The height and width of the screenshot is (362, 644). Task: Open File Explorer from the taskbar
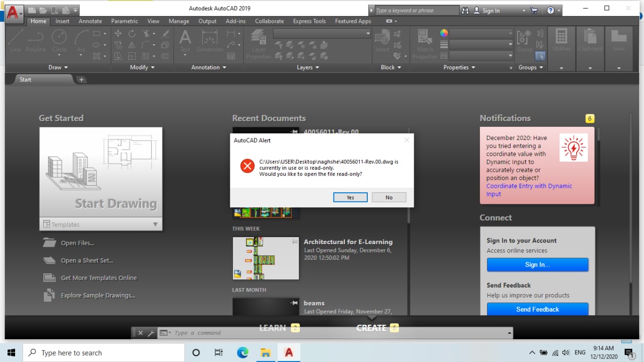point(266,352)
